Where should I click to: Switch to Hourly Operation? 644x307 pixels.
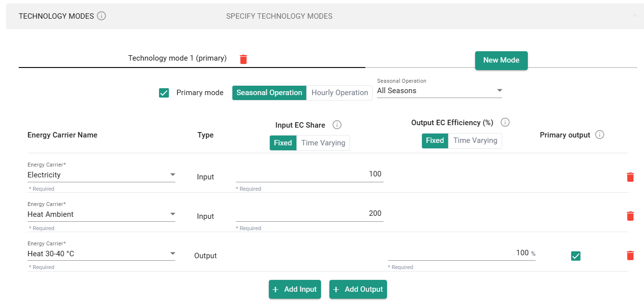[339, 93]
